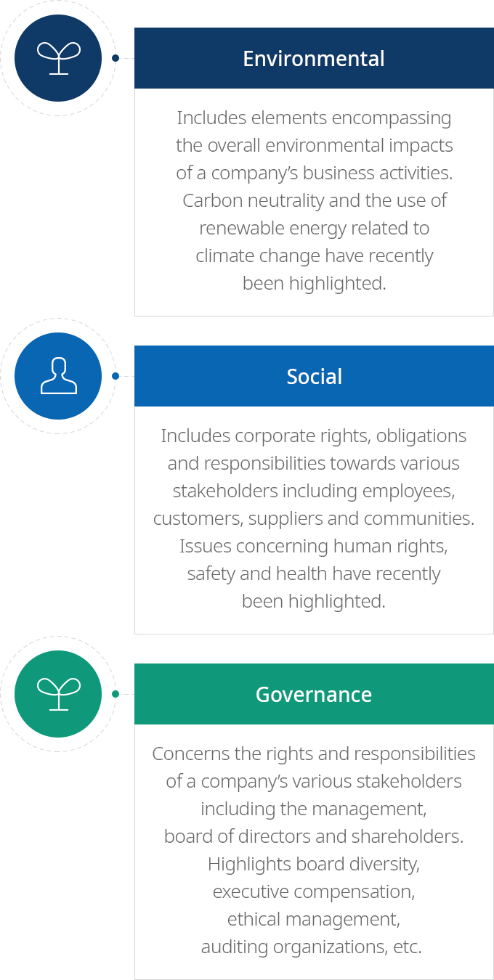Click the 'renewable energy related to' text line
494x980 pixels.
[314, 228]
